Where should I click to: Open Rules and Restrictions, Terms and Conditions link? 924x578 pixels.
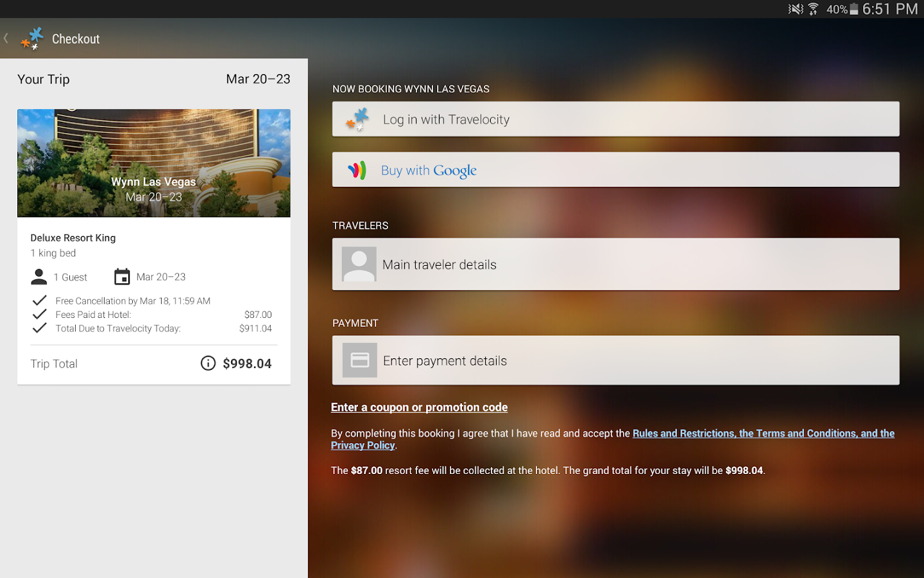pyautogui.click(x=764, y=433)
